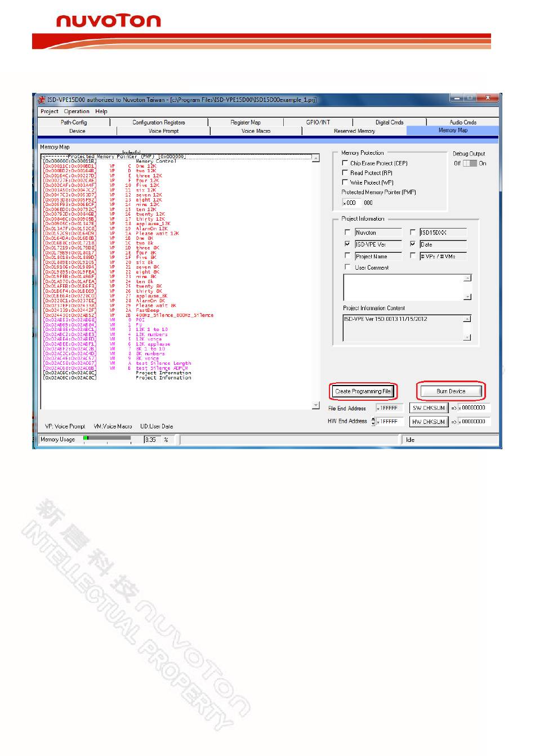Click the HW CHKSUM button
535x756 pixels.
click(x=429, y=422)
